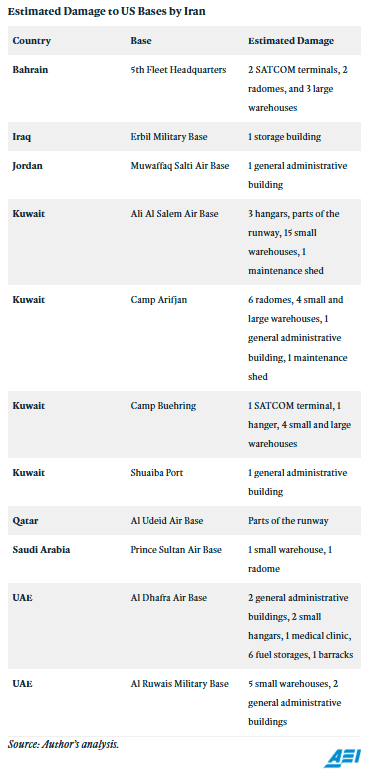Click the Ali Al Salem Air Base cell
This screenshot has width=388, height=778.
(x=174, y=213)
